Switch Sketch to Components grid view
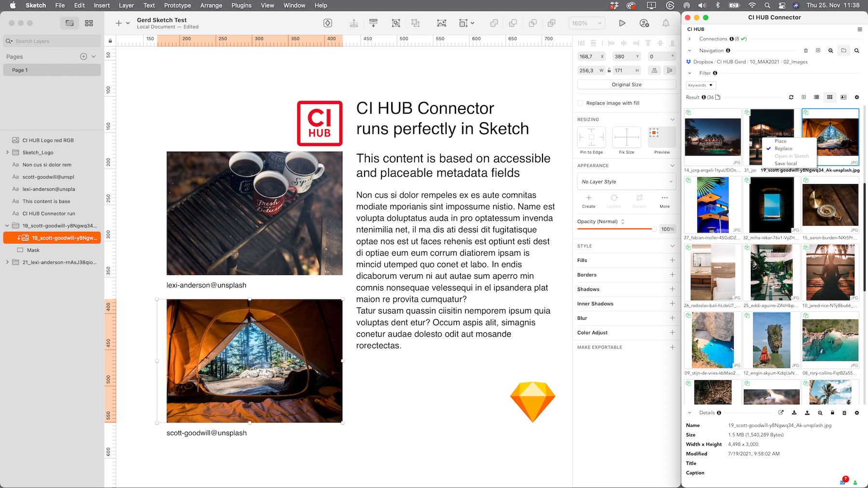The image size is (868, 488). (x=89, y=23)
